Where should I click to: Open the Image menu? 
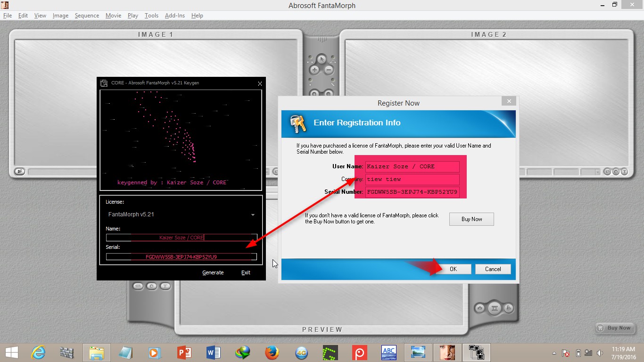60,16
